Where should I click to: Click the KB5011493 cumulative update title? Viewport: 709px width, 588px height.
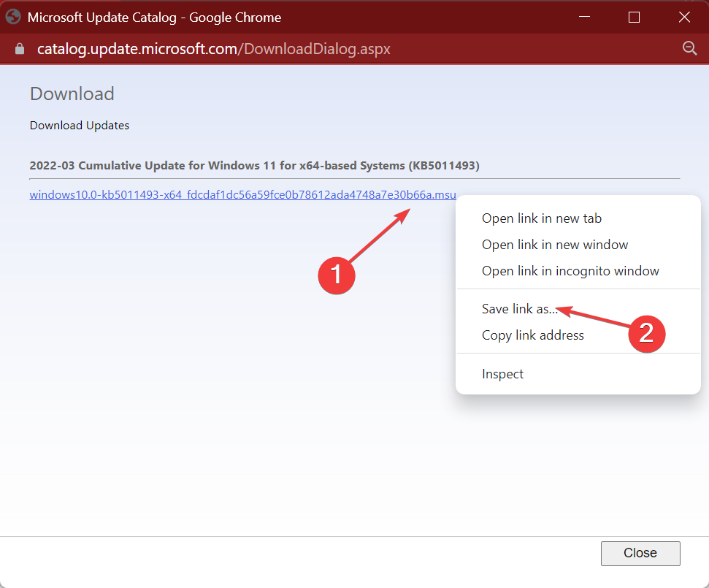(x=254, y=165)
